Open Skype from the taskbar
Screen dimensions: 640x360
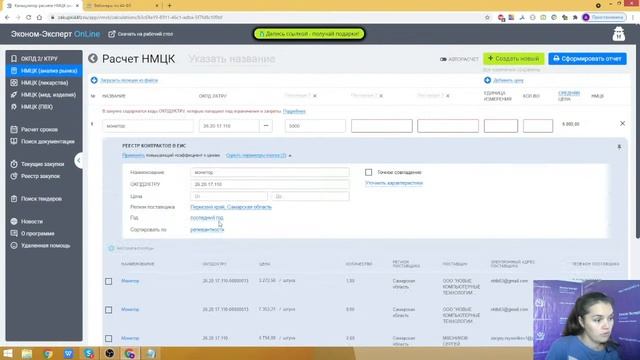[89, 353]
